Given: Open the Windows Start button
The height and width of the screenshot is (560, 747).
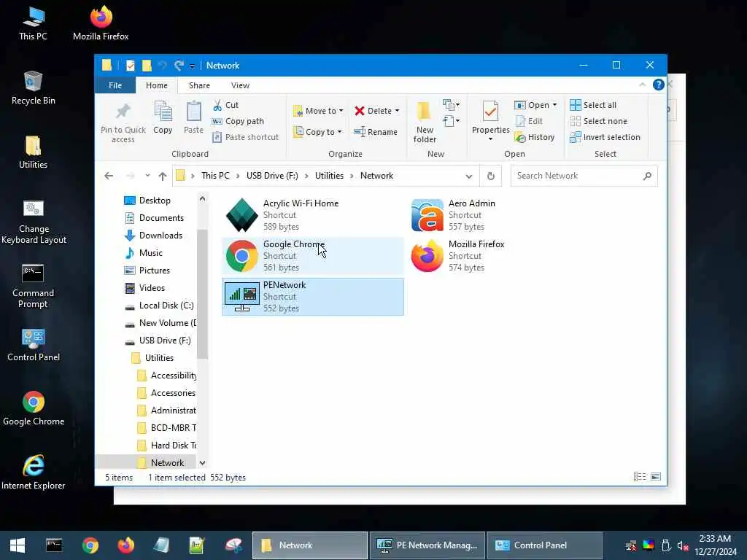Looking at the screenshot, I should coord(18,545).
